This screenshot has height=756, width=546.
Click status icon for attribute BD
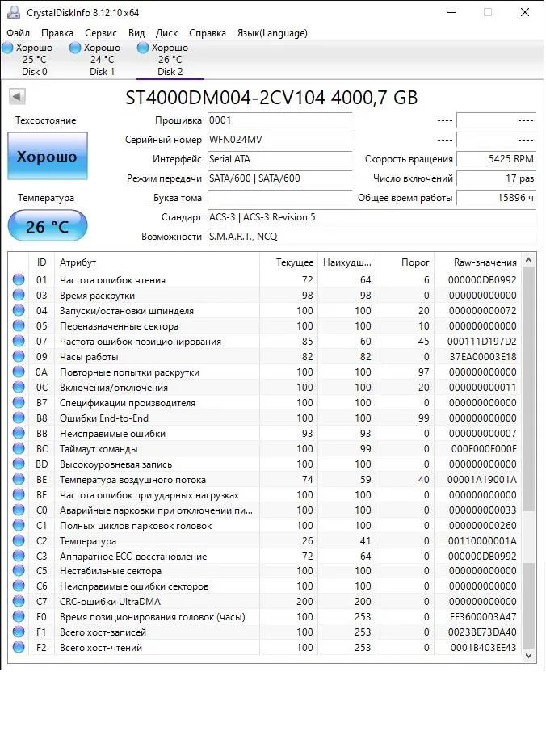(x=19, y=464)
